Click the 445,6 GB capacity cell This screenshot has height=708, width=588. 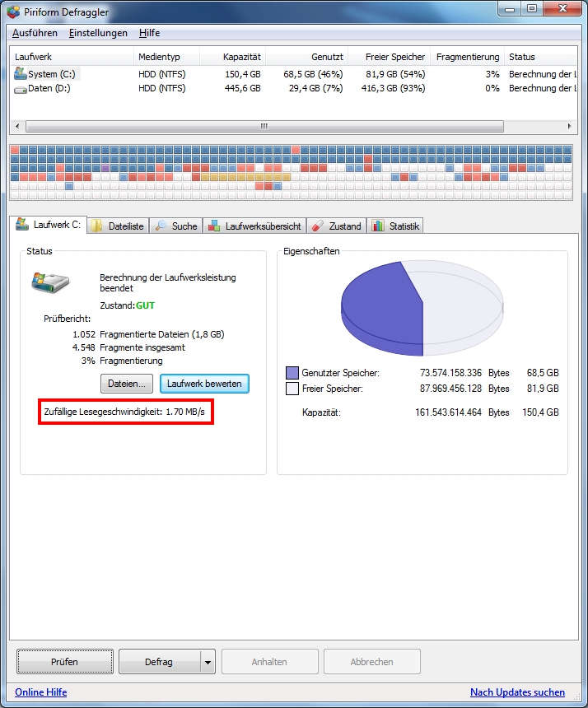243,88
